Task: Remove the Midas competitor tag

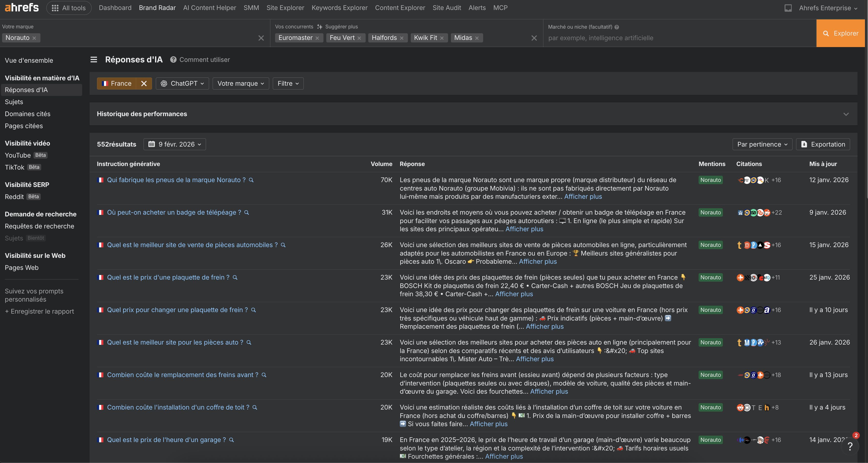Action: tap(477, 38)
